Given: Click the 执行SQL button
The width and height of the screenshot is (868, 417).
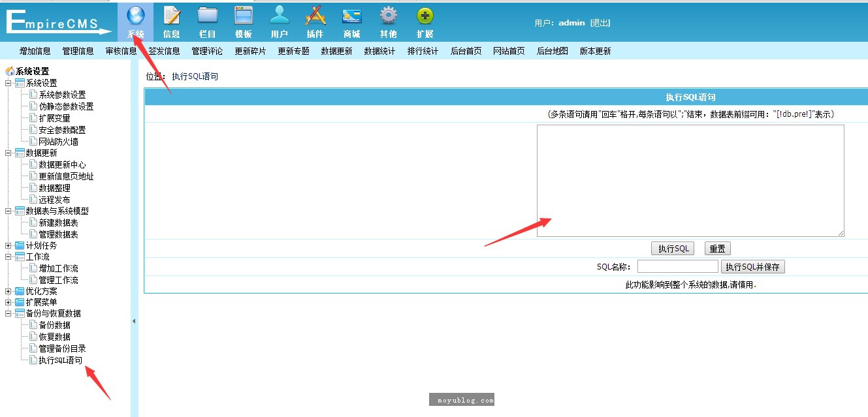Looking at the screenshot, I should coord(673,249).
